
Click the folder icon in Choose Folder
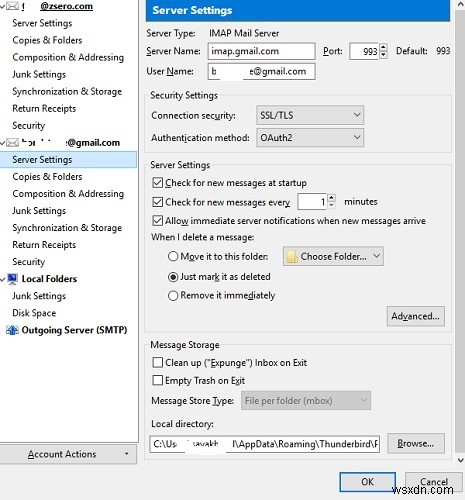[x=292, y=257]
